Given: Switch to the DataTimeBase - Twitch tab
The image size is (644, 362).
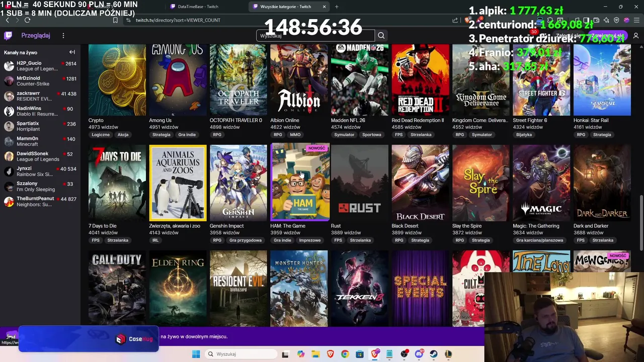Looking at the screenshot, I should tap(198, 7).
